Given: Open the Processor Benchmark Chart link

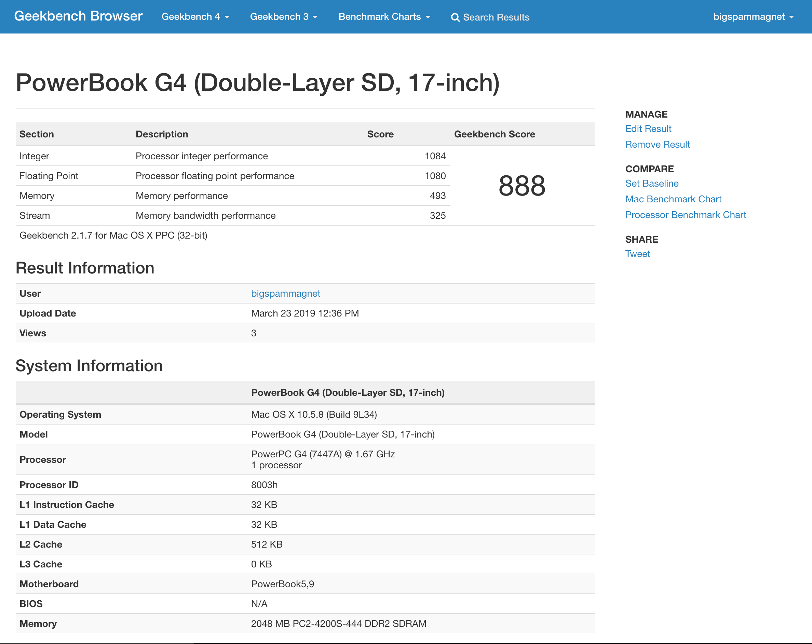Looking at the screenshot, I should click(686, 215).
